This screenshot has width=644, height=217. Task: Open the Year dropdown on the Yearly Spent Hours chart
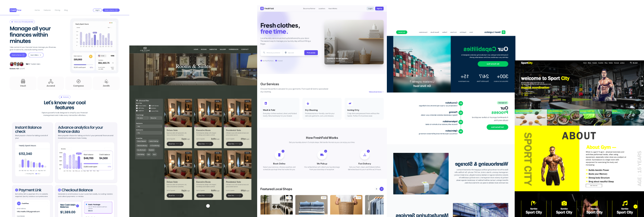coord(110,28)
